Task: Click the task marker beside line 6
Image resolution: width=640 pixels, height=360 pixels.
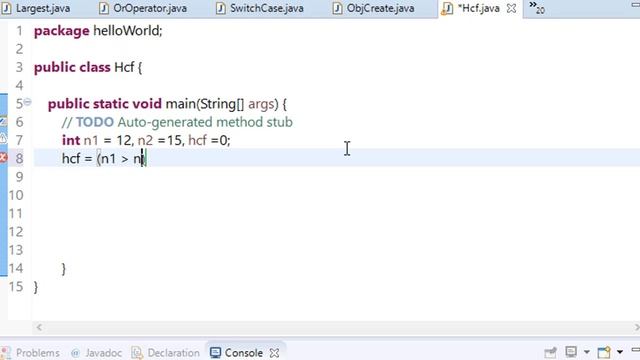Action: pos(3,121)
